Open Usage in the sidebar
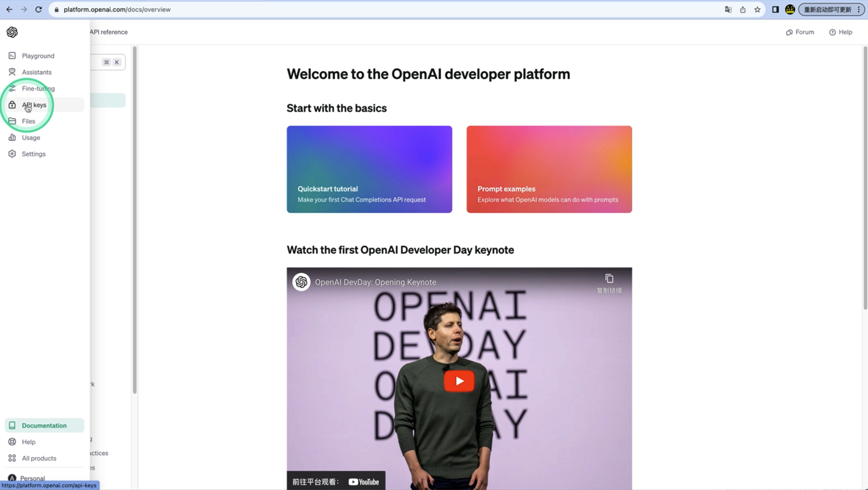 click(x=45, y=138)
